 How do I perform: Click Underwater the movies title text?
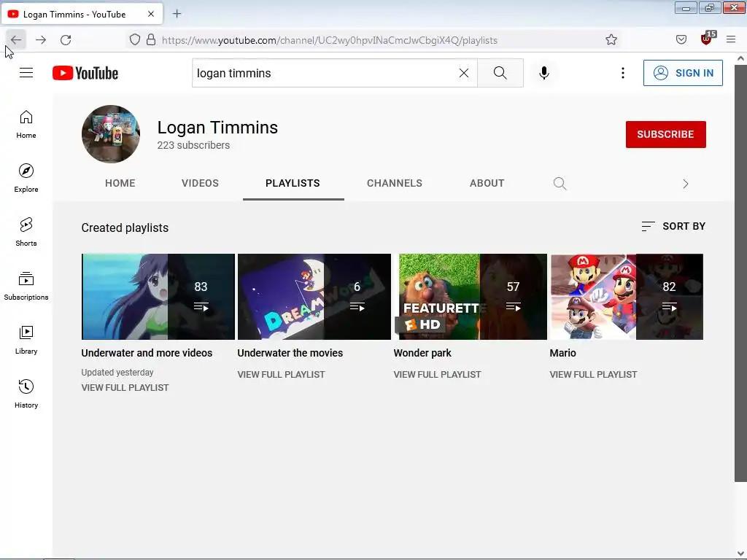pos(290,353)
